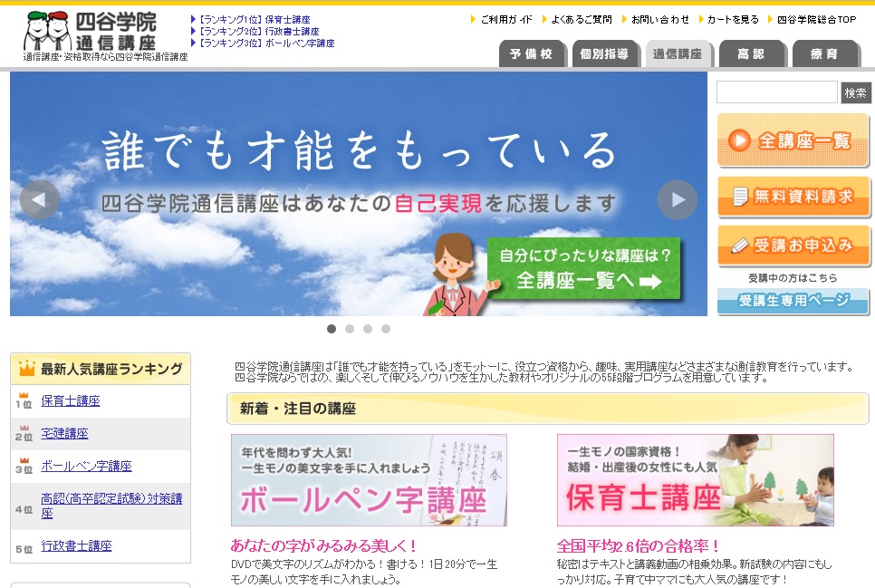Open ボールペン字講座 in ranking list

(x=86, y=466)
